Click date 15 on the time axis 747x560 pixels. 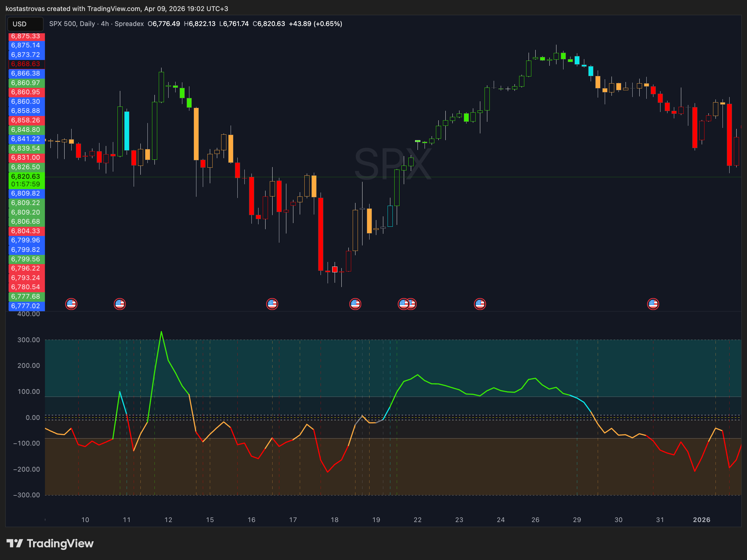tap(210, 520)
